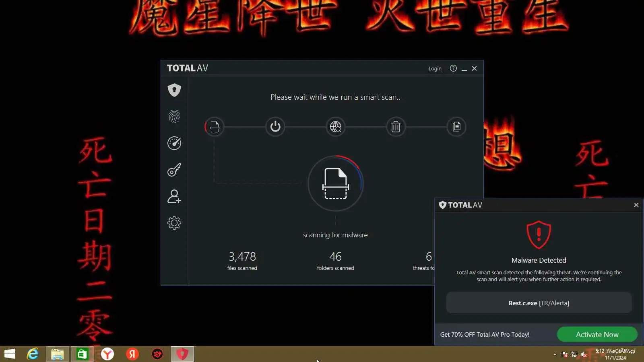Viewport: 644px width, 362px height.
Task: Click Activate Now button
Action: [x=597, y=335]
